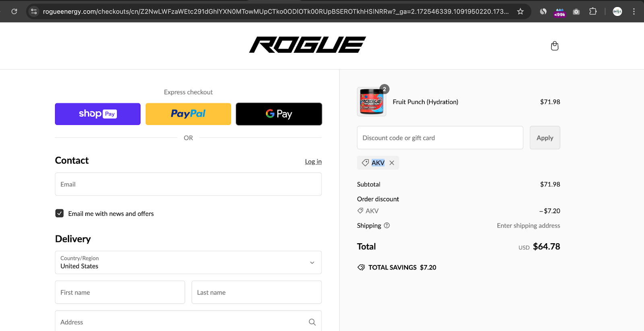
Task: Uncheck Email me with news and offers
Action: (60, 213)
